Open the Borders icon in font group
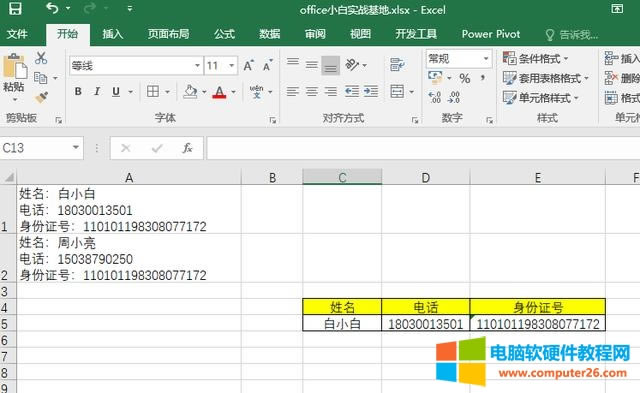Screen dimensions: 640x393 (153, 91)
